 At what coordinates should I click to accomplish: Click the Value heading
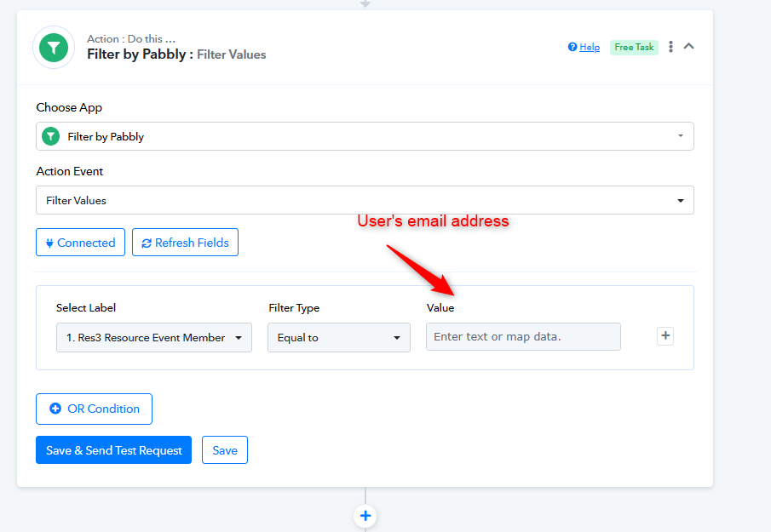click(440, 308)
